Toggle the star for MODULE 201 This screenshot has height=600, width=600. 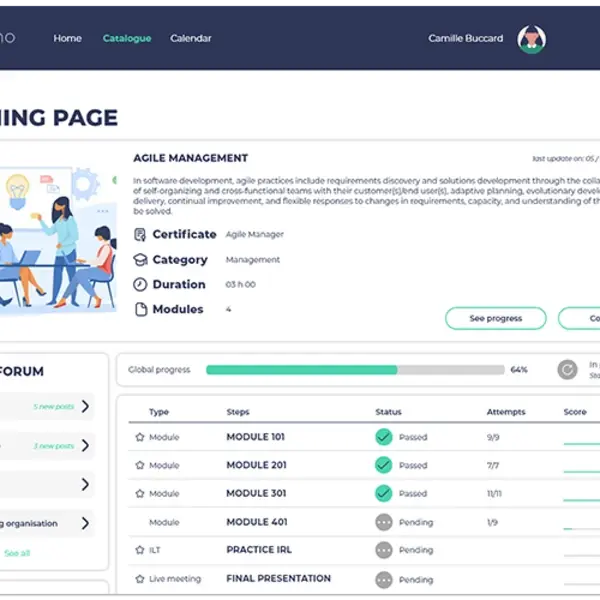click(x=140, y=465)
